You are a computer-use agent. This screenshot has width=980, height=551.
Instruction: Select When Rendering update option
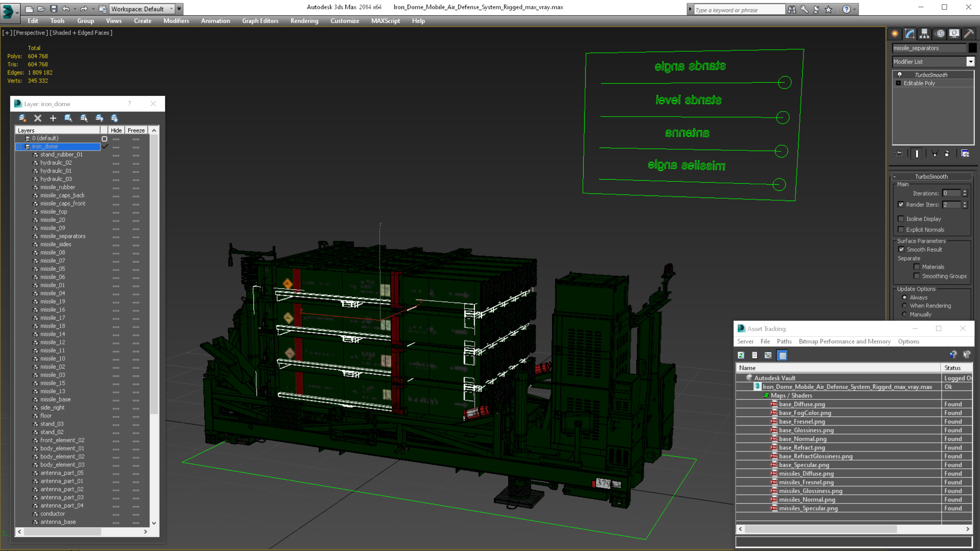pyautogui.click(x=904, y=306)
